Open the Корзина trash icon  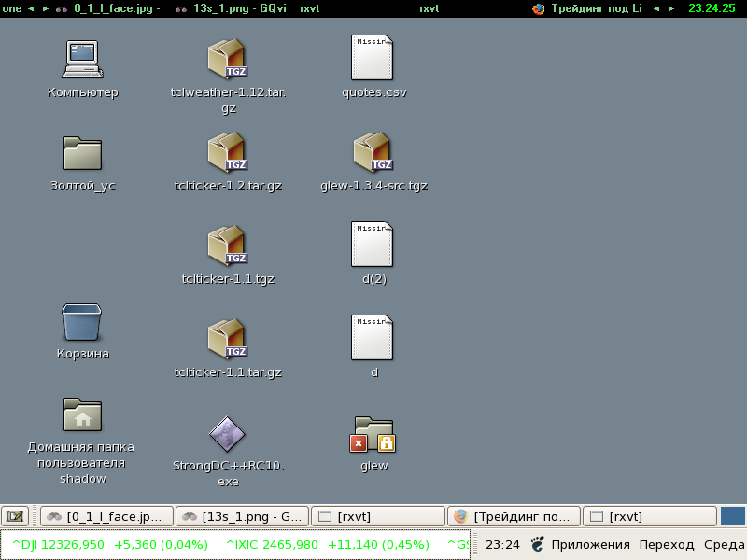tap(82, 322)
